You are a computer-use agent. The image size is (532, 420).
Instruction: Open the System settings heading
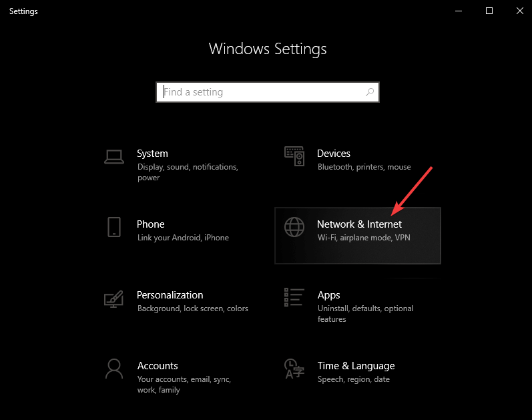152,154
